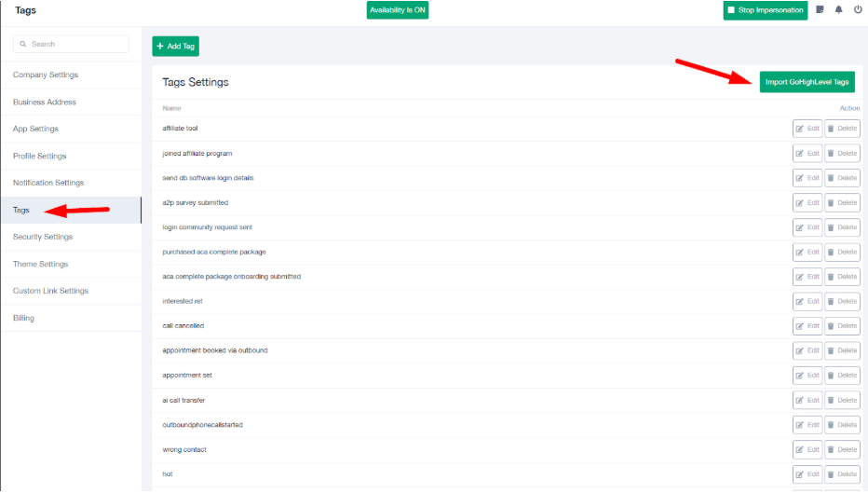Screen dimensions: 868x493
Task: Delete the 'appointment set' tag
Action: [x=842, y=376]
